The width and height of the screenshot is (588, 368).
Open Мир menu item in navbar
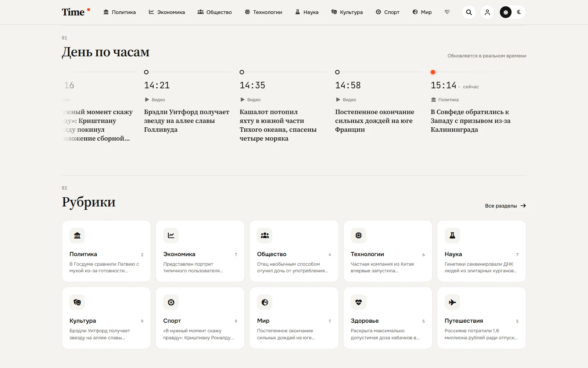coord(422,12)
